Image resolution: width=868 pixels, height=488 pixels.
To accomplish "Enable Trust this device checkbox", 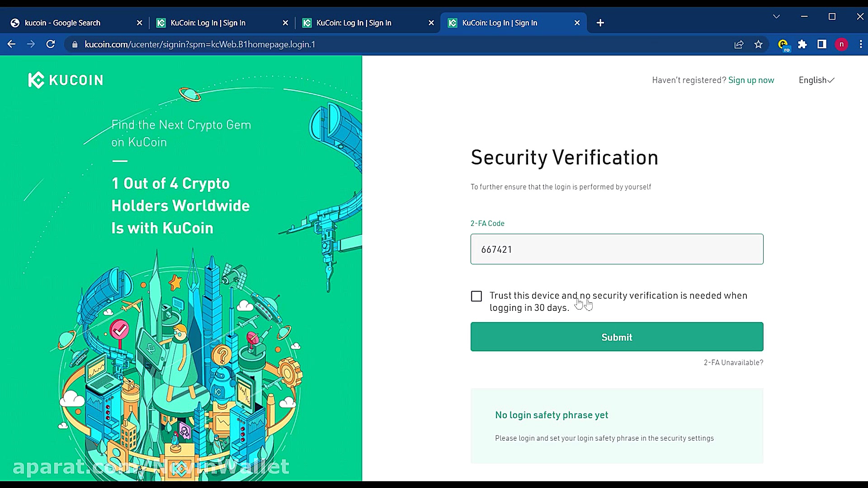I will (476, 296).
